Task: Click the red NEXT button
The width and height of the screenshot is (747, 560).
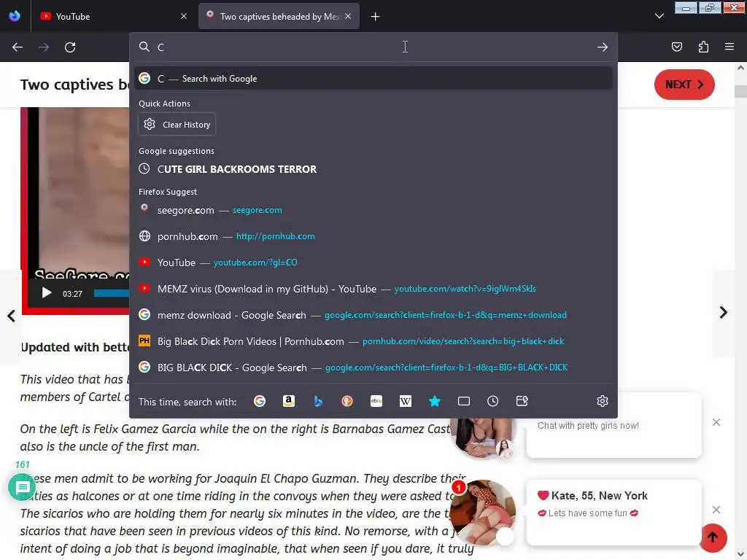Action: [684, 85]
